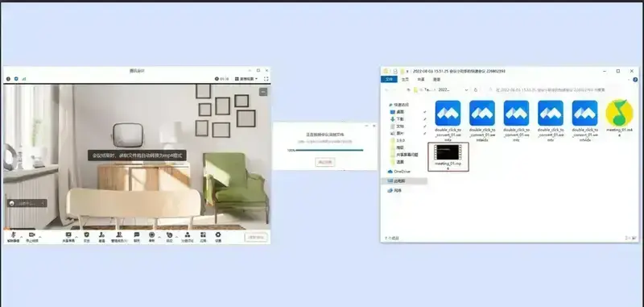Check the green network signal indicator
This screenshot has width=644, height=307.
[x=24, y=78]
